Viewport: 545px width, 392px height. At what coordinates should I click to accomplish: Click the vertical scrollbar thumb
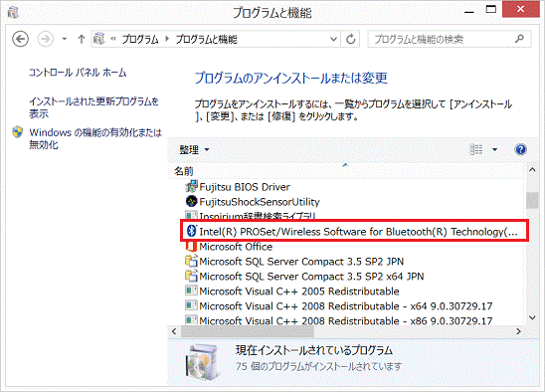point(532,201)
